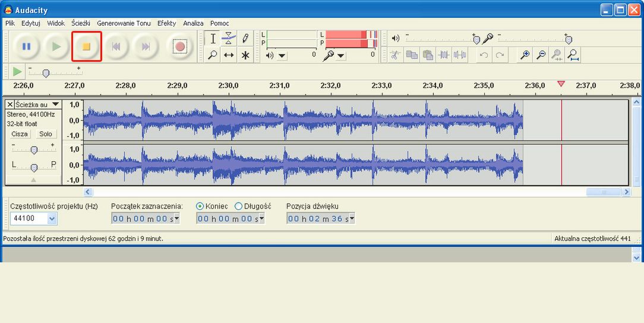Click the red Record button

tap(179, 46)
